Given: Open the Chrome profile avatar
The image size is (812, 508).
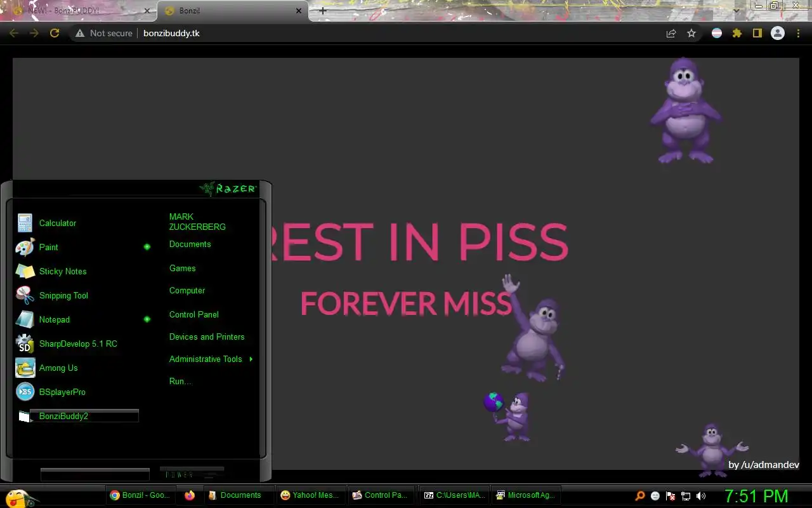Looking at the screenshot, I should (778, 33).
